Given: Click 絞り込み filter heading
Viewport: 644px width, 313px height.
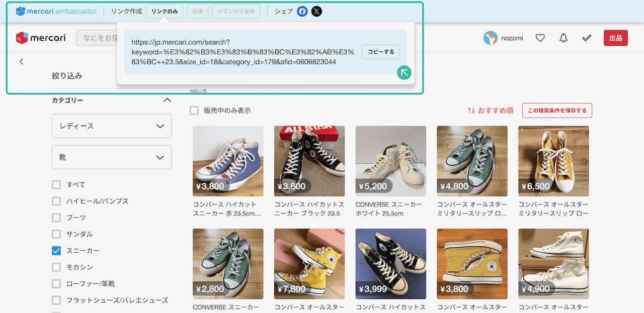Looking at the screenshot, I should (x=67, y=76).
